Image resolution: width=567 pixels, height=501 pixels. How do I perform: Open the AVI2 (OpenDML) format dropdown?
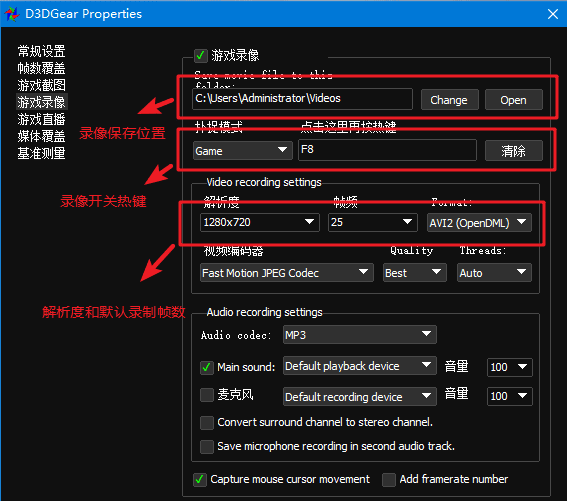coord(479,222)
